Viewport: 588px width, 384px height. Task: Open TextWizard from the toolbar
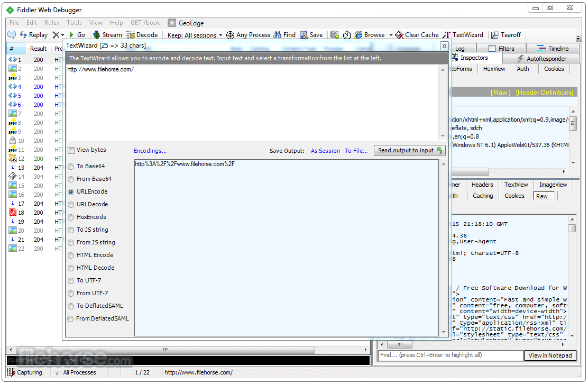463,35
